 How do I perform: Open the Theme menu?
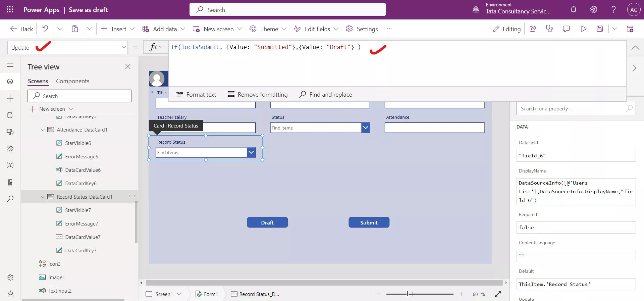click(268, 29)
